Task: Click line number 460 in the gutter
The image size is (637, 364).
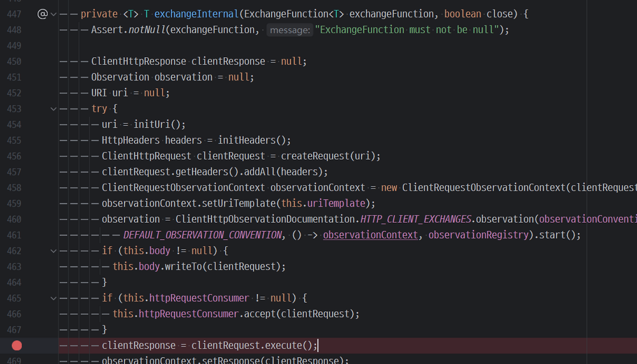Action: click(14, 219)
